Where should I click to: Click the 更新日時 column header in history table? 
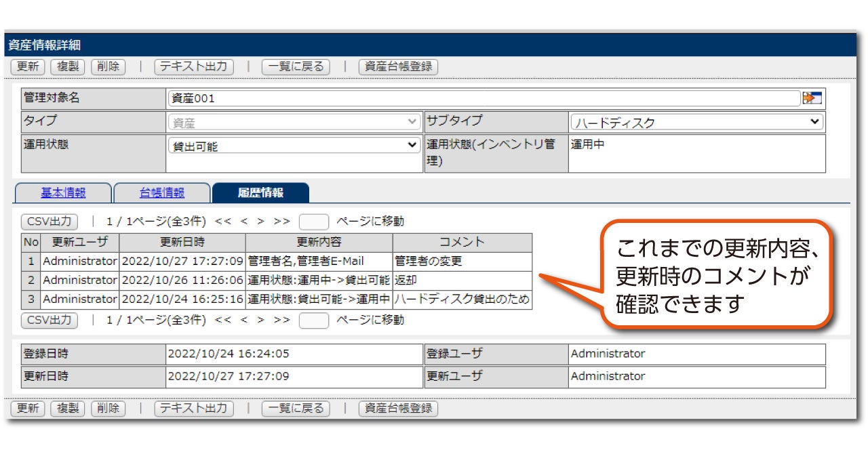(x=182, y=242)
